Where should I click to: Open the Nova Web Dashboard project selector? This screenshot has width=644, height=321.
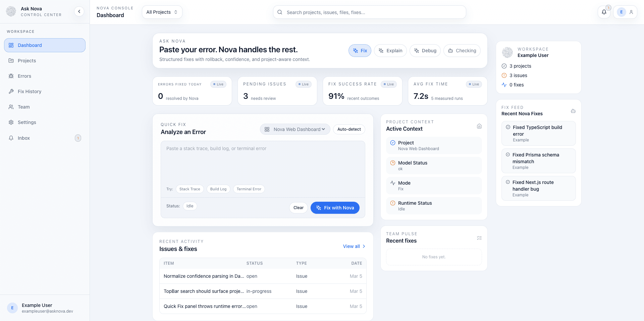294,129
